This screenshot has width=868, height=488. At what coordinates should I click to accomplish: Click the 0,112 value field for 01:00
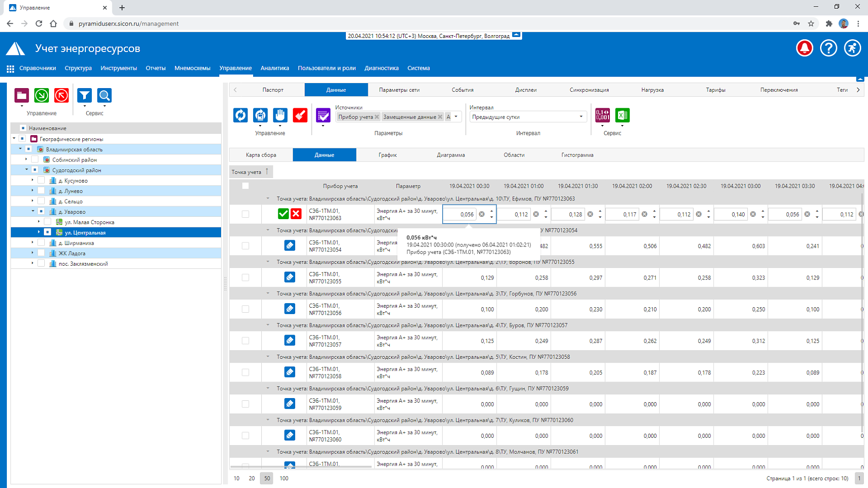(514, 214)
